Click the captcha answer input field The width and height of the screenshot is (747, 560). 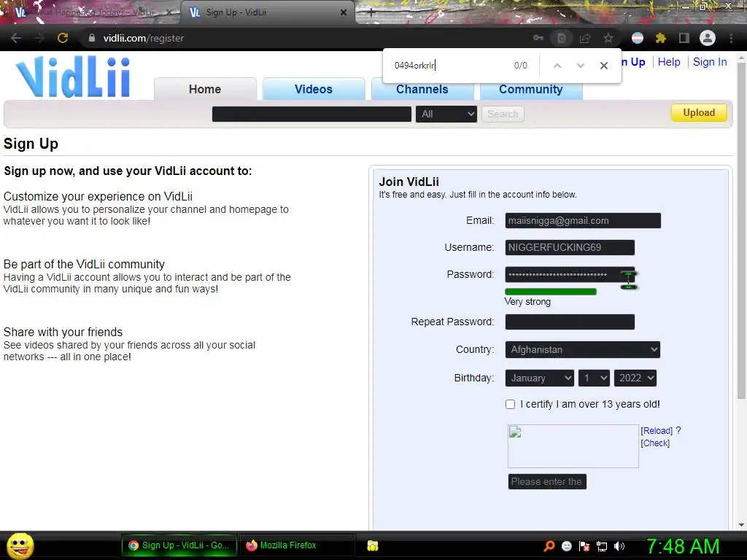(547, 482)
